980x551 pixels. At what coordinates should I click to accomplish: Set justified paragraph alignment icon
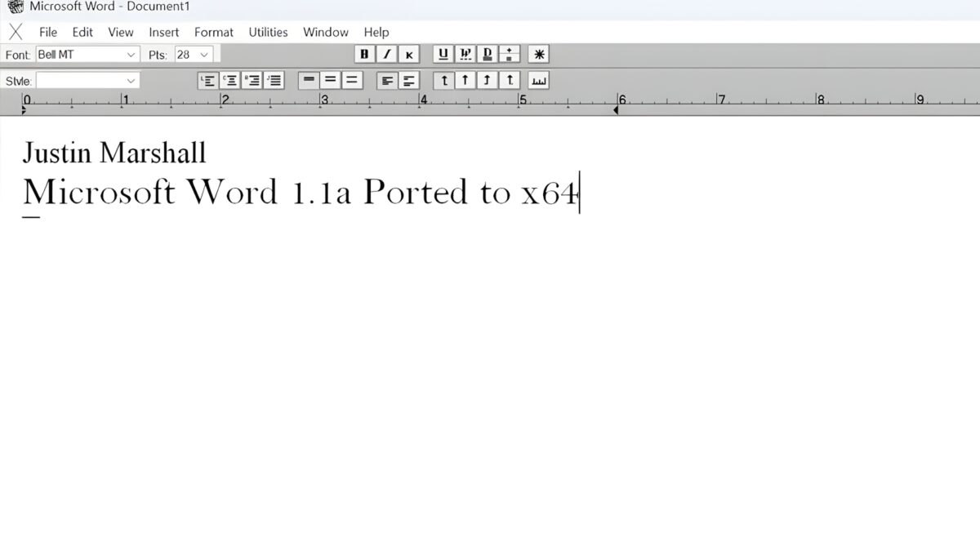[274, 80]
